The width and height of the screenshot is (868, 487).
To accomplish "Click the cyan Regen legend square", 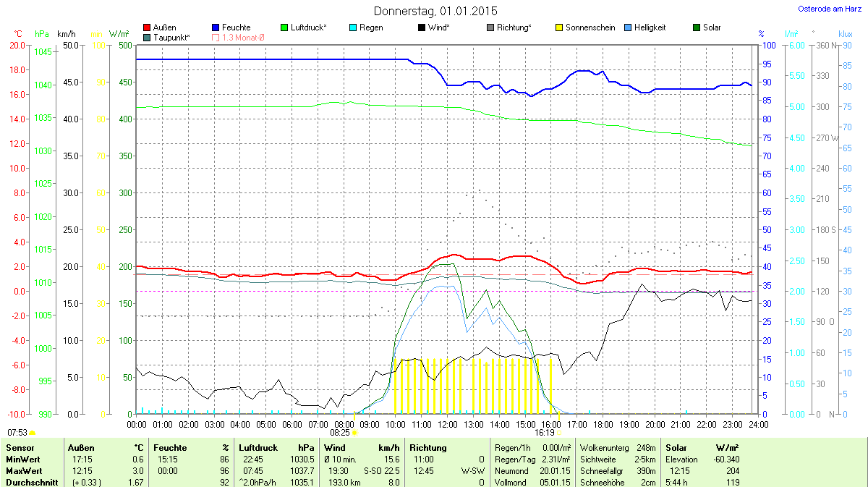I will coord(353,27).
